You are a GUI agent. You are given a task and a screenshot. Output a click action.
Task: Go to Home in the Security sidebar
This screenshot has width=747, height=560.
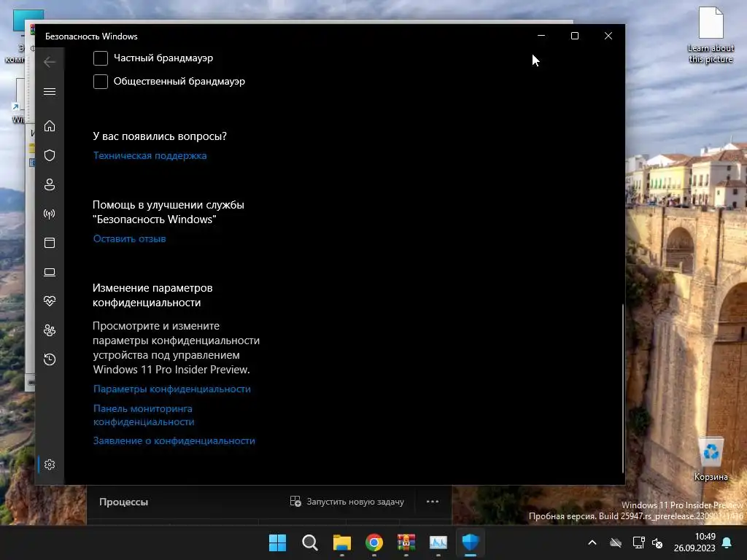[x=50, y=125]
